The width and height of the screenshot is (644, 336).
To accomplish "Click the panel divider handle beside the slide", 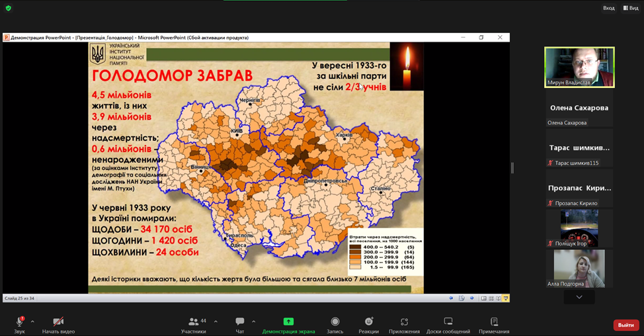I will (x=512, y=168).
